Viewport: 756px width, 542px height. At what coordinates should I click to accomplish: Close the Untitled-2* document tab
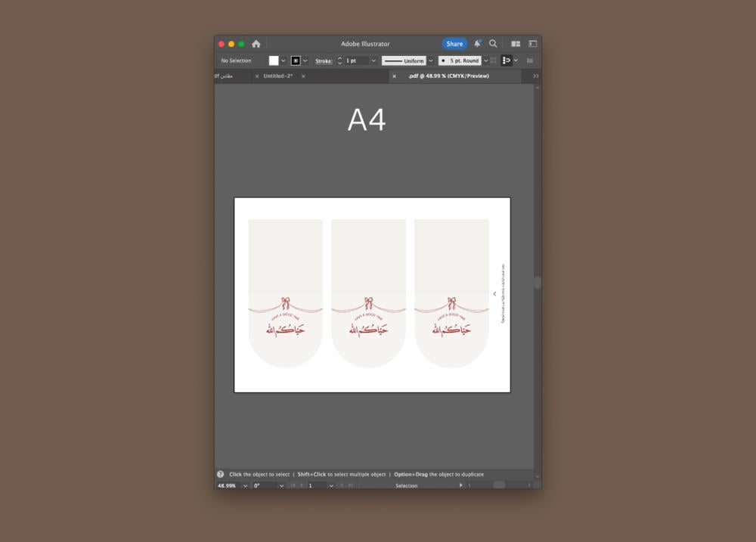tap(256, 76)
